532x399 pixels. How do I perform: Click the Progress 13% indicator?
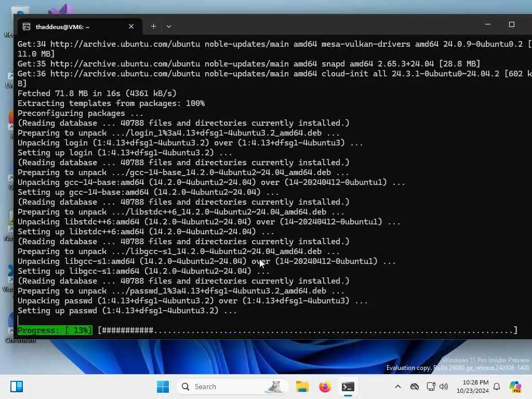(55, 330)
